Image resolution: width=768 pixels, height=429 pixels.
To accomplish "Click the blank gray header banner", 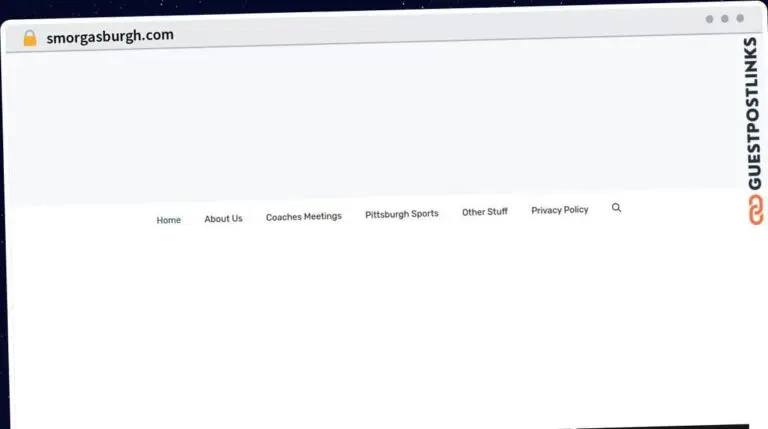I will (370, 120).
